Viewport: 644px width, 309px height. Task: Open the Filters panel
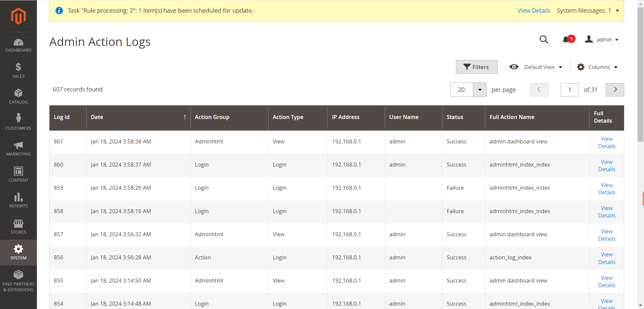click(x=477, y=67)
